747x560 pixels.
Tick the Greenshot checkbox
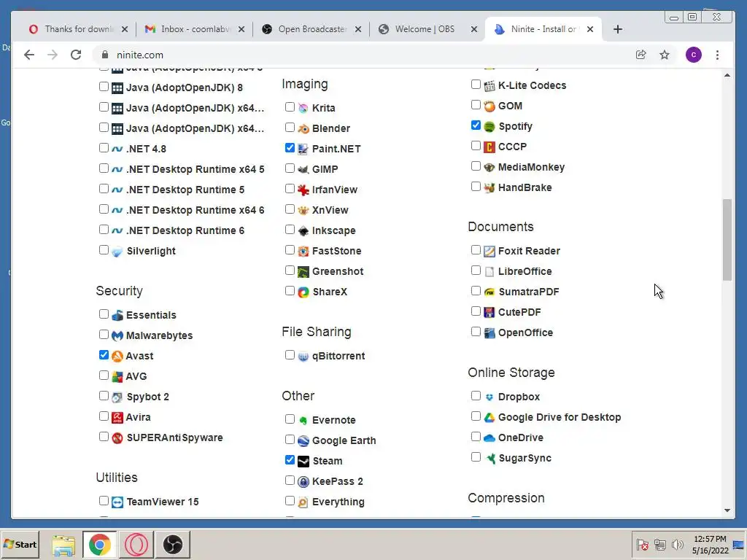click(x=290, y=271)
